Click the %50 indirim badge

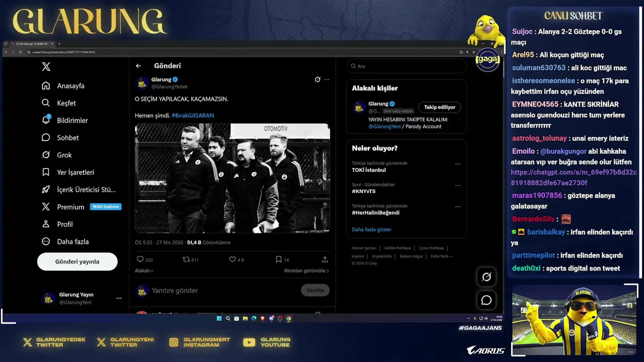pos(106,207)
